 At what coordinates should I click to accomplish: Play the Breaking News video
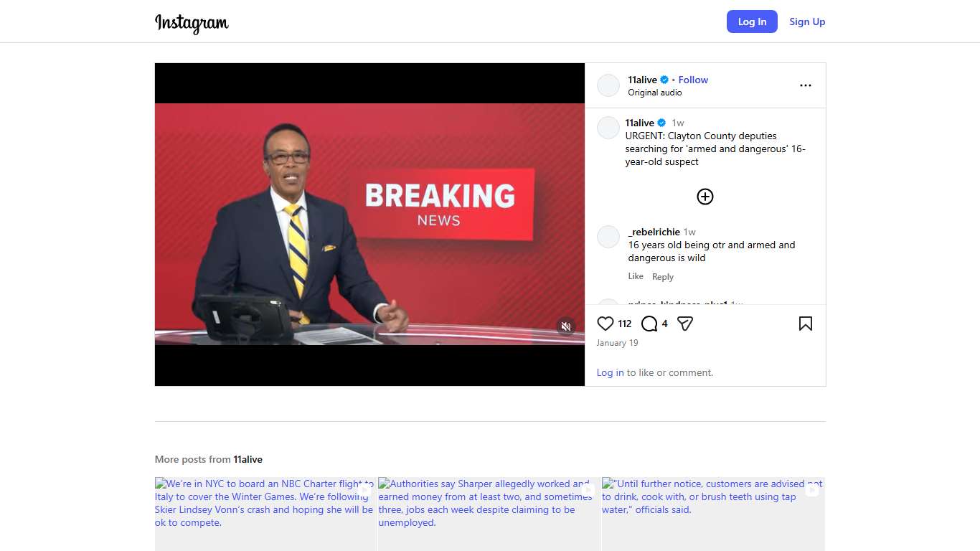coord(369,224)
